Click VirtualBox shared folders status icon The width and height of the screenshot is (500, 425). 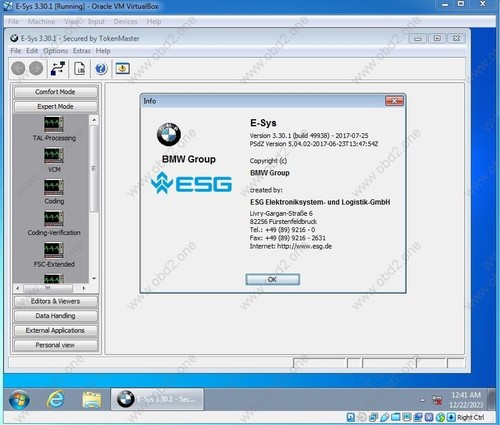(x=396, y=417)
